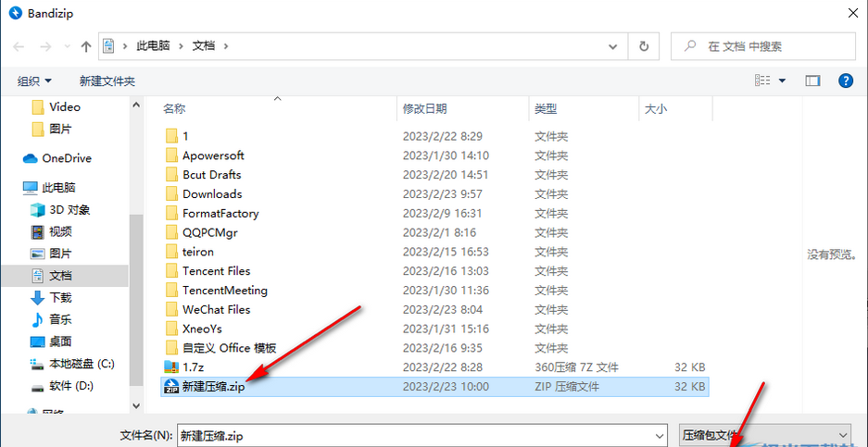Refresh the current folder view
The width and height of the screenshot is (868, 447).
(644, 45)
